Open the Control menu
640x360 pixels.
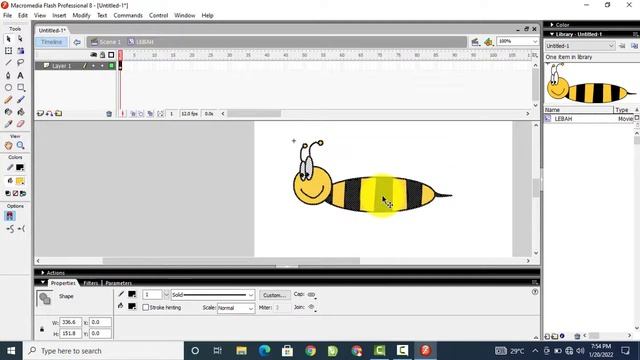pos(158,15)
